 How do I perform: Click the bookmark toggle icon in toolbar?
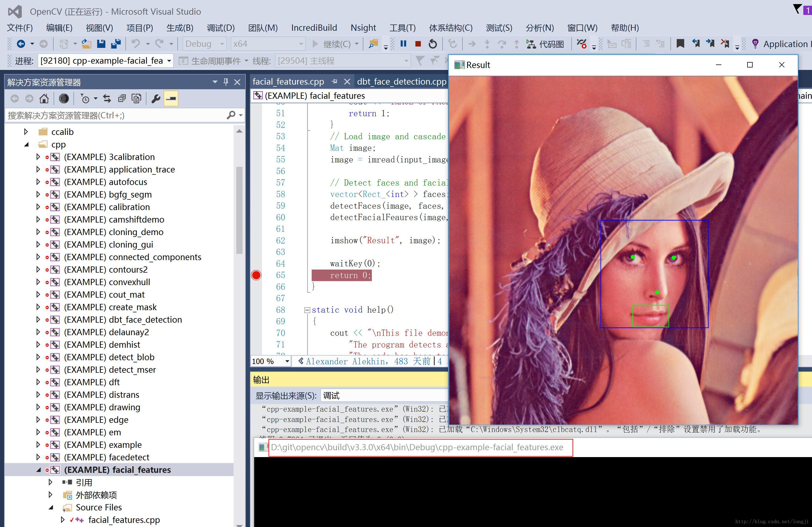680,44
